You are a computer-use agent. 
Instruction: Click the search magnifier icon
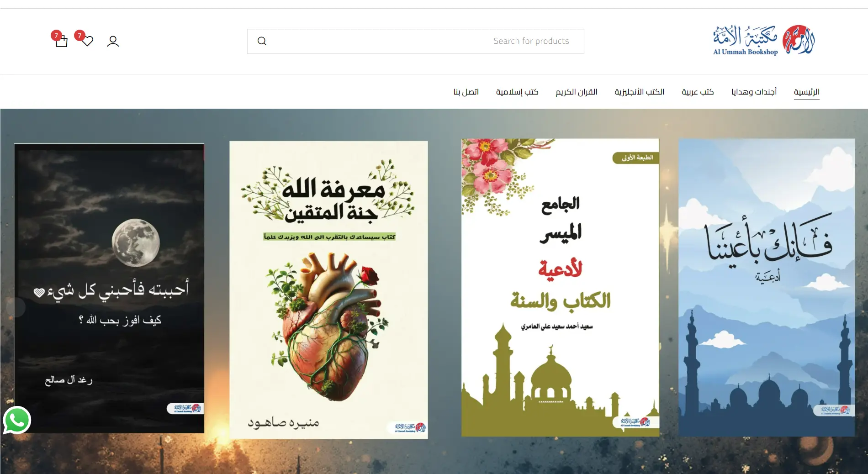(x=262, y=41)
